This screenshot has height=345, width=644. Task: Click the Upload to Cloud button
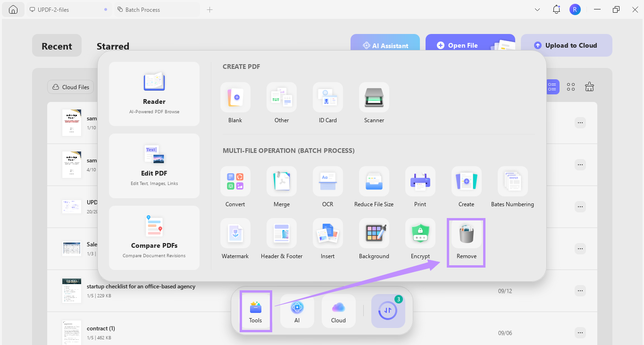566,45
